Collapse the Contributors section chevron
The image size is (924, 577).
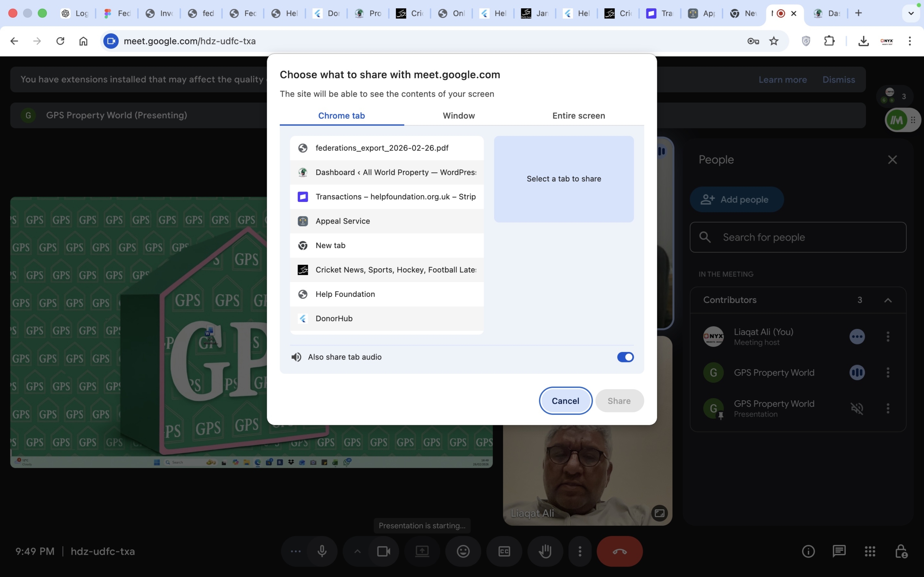(888, 300)
